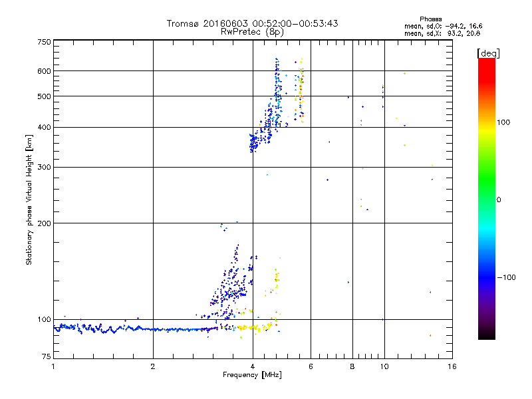The image size is (532, 399).
Task: Click the plot title "Tromsø 20160603 00:52:00-00:53:43"
Action: point(252,23)
